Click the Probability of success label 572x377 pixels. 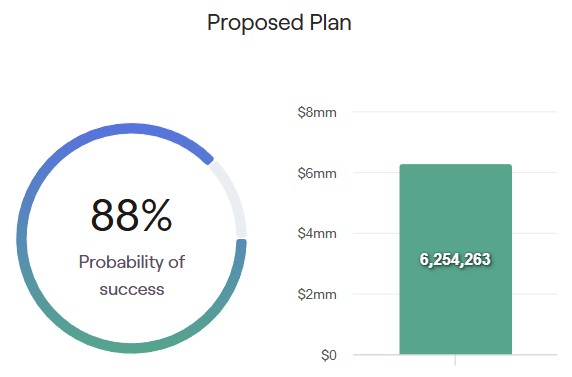point(132,276)
